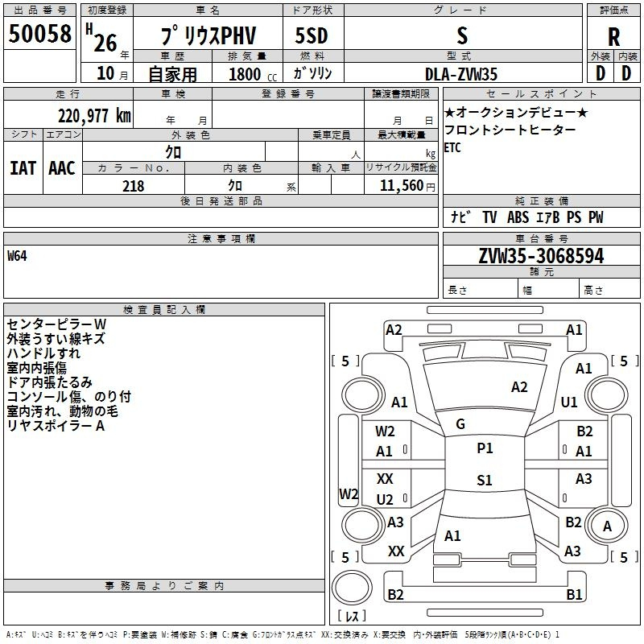Click the U2 mark on the diagram
The image size is (644, 644).
click(385, 499)
